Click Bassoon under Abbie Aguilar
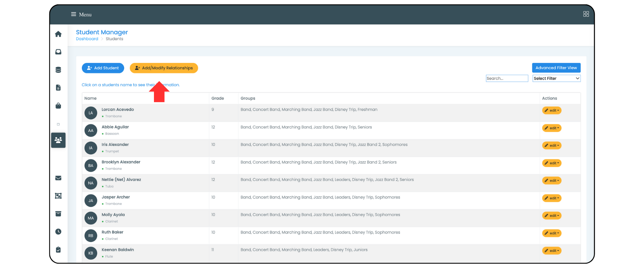 [112, 134]
